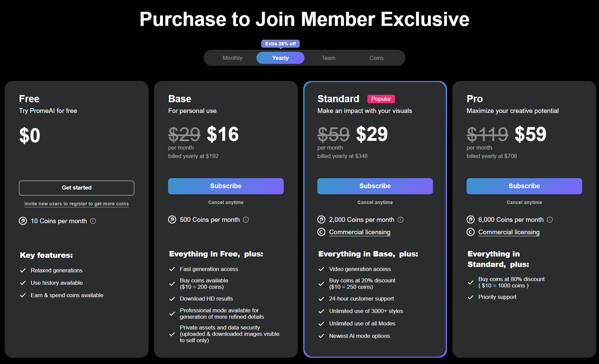
Task: Open the Commercial licensing link on Standard plan
Action: pos(360,232)
